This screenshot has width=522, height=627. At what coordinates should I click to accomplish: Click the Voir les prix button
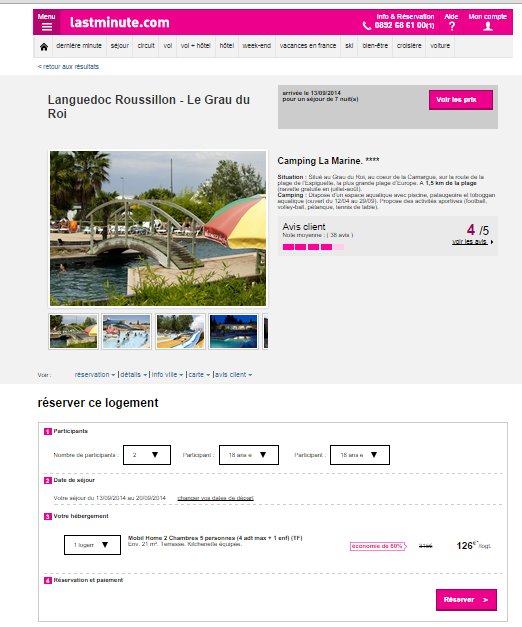(x=461, y=100)
